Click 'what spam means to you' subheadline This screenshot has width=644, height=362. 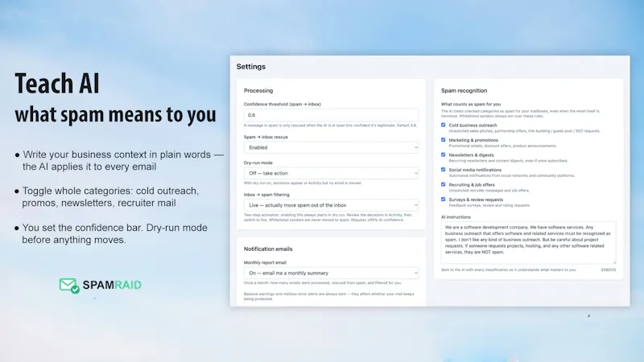pos(115,114)
